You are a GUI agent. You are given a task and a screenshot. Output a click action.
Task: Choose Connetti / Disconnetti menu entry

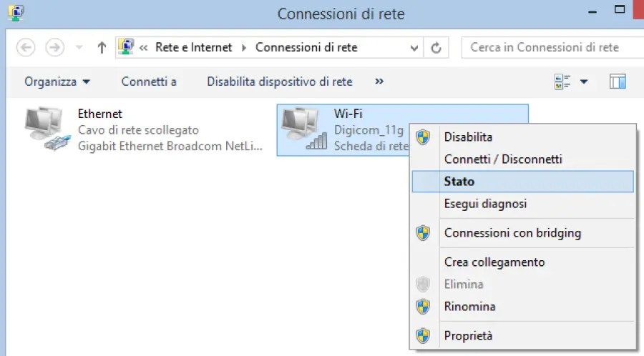tap(522, 159)
